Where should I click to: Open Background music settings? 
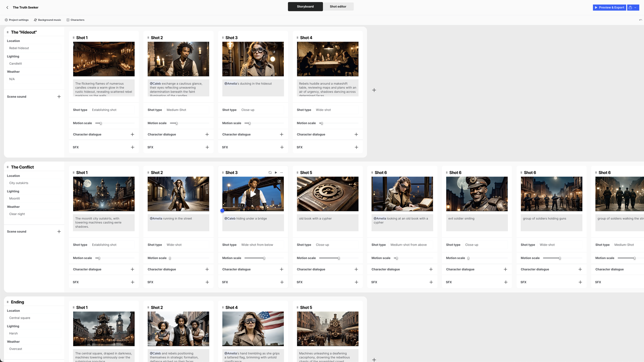coord(47,20)
